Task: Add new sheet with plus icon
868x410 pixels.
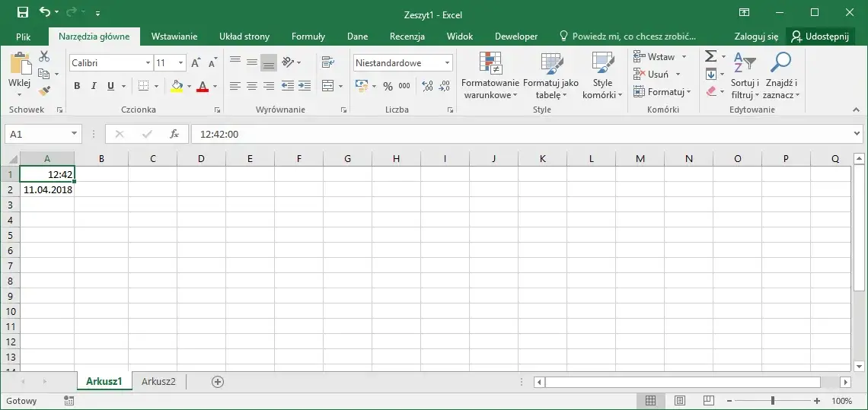Action: click(218, 382)
